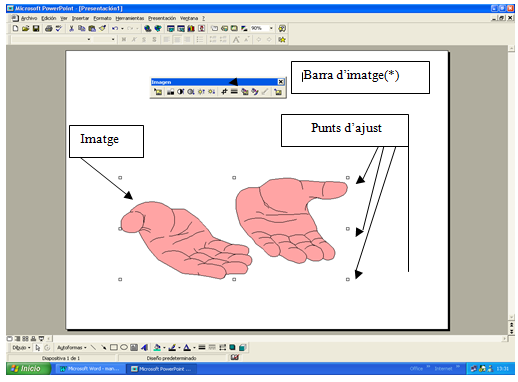The image size is (518, 382).
Task: Decrease the font size
Action: (x=247, y=40)
